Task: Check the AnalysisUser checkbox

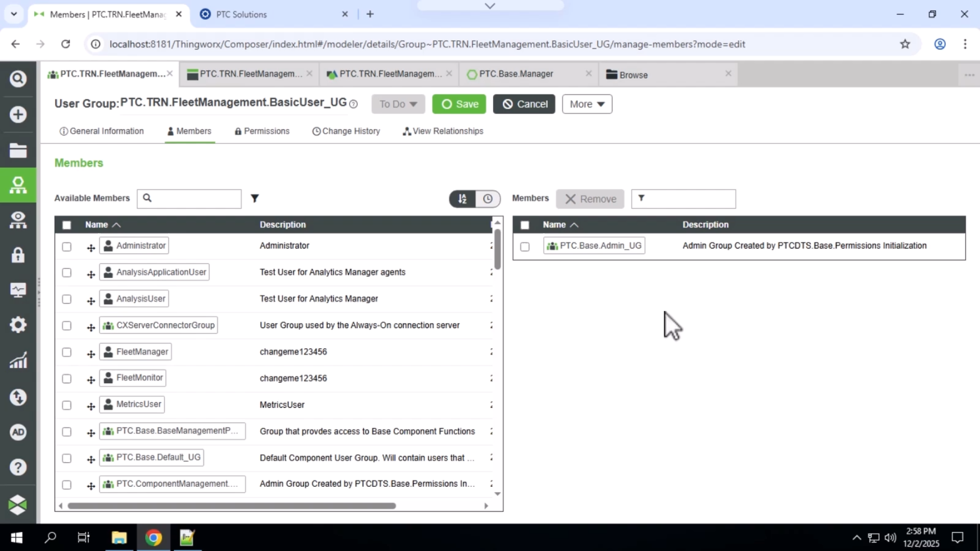Action: tap(66, 299)
